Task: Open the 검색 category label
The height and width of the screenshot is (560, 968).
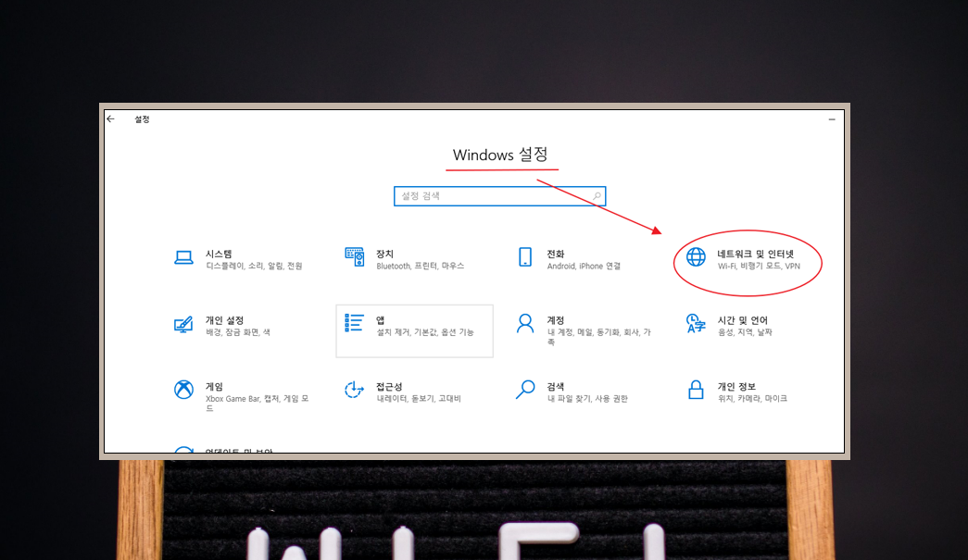Action: (556, 387)
